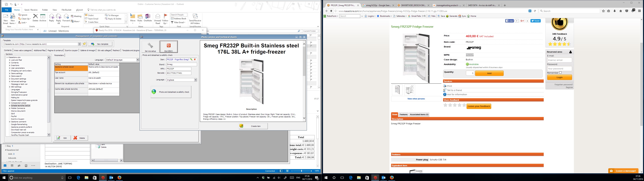The height and width of the screenshot is (181, 644).
Task: Expand SEO settings tree node
Action: tap(10, 87)
